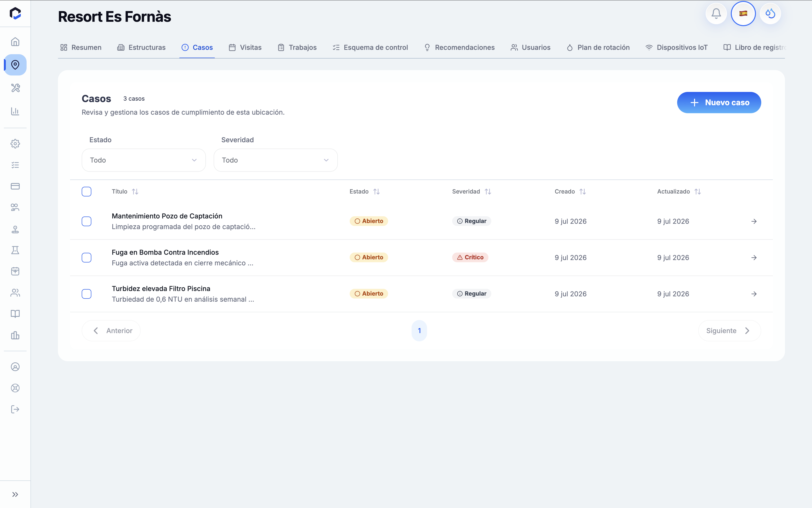The image size is (812, 508).
Task: Sort by Creado column arrows
Action: pyautogui.click(x=582, y=192)
